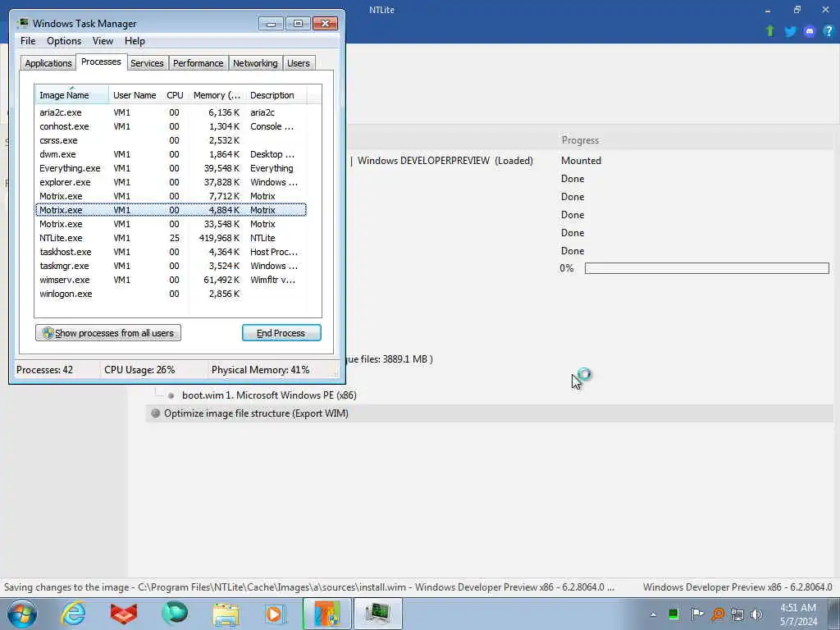Sort by Description column header

tap(276, 95)
